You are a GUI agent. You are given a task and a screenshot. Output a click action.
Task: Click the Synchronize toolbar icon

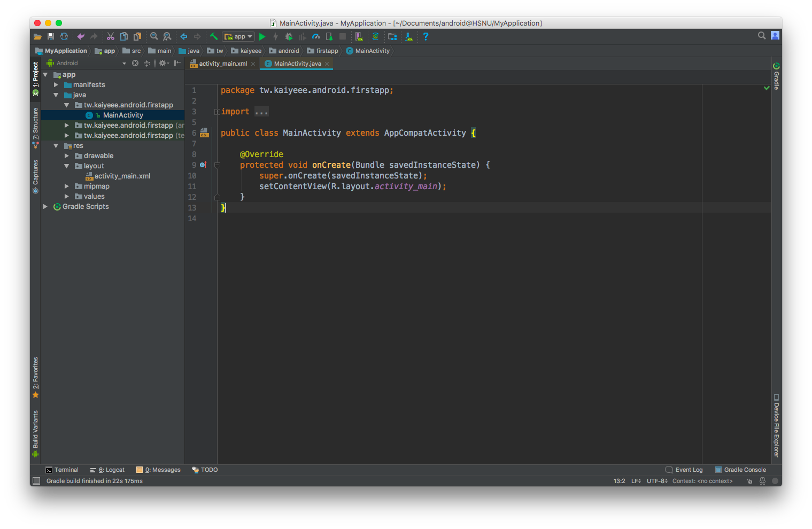pyautogui.click(x=64, y=36)
